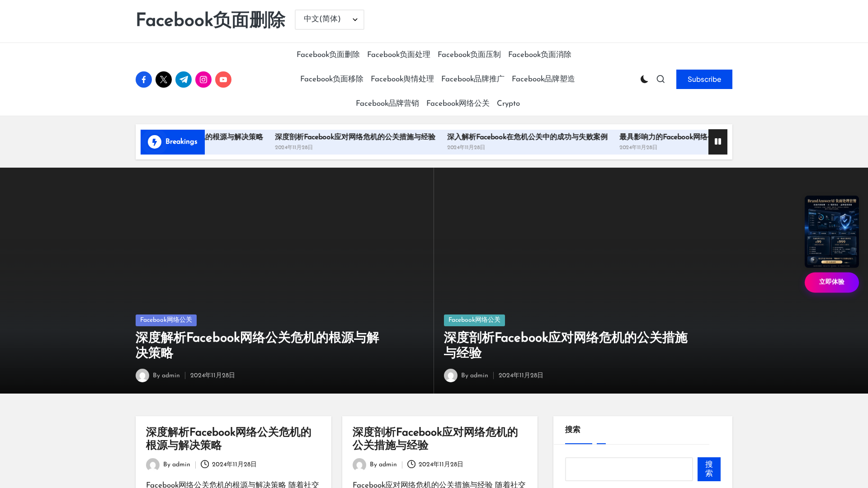868x488 pixels.
Task: Open right hero title 深度剖析Facebook应对网络危机
Action: [x=566, y=345]
